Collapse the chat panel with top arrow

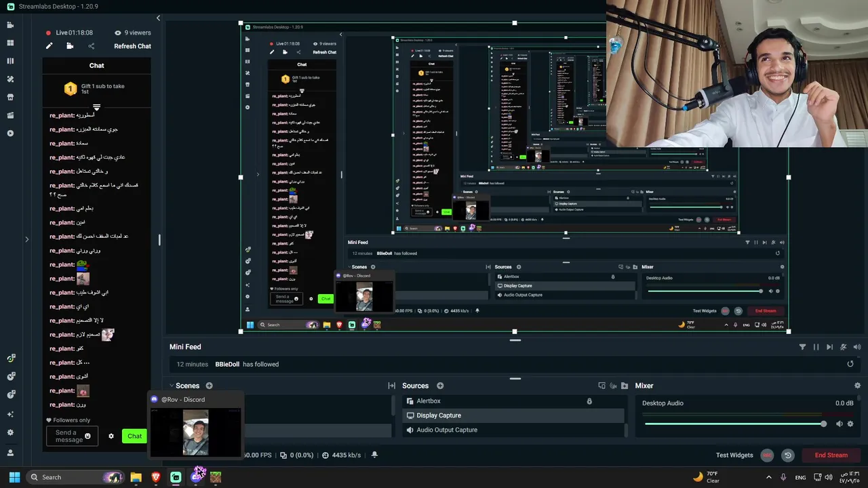pyautogui.click(x=158, y=18)
